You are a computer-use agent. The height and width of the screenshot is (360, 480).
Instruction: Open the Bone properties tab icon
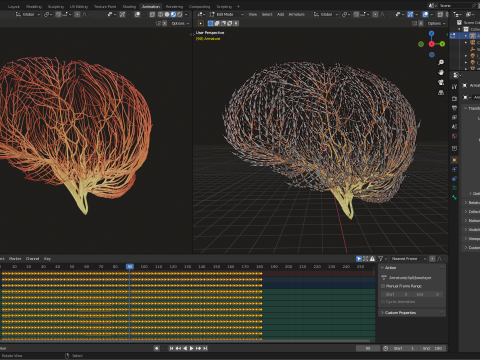tap(454, 197)
